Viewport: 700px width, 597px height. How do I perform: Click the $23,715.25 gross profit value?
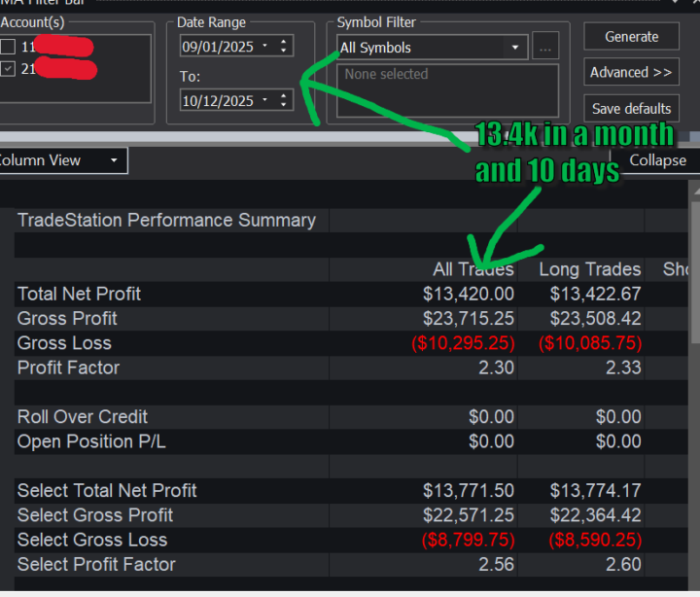[469, 318]
